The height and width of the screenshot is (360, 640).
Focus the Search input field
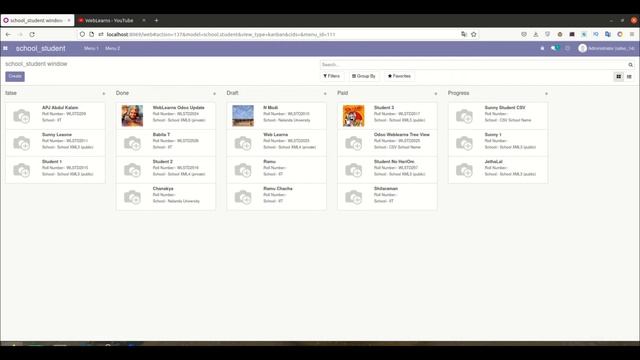tap(473, 64)
